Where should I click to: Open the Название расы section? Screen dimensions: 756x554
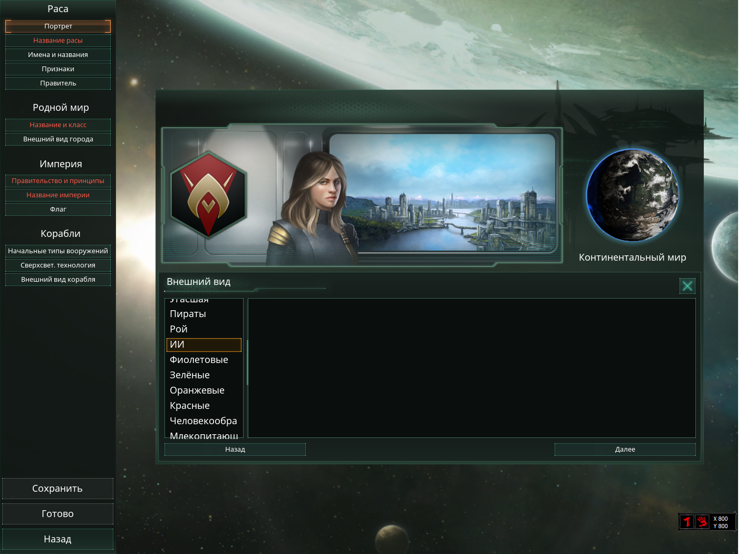[58, 40]
